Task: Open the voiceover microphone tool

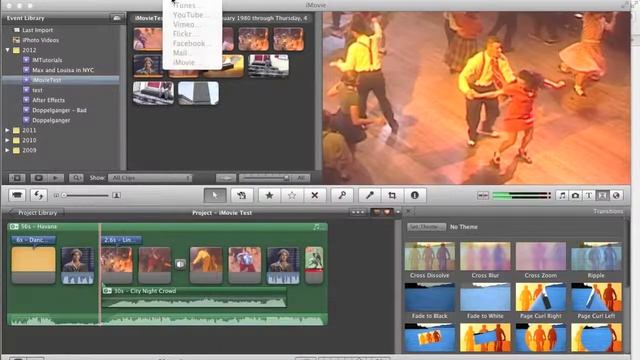Action: tap(369, 196)
